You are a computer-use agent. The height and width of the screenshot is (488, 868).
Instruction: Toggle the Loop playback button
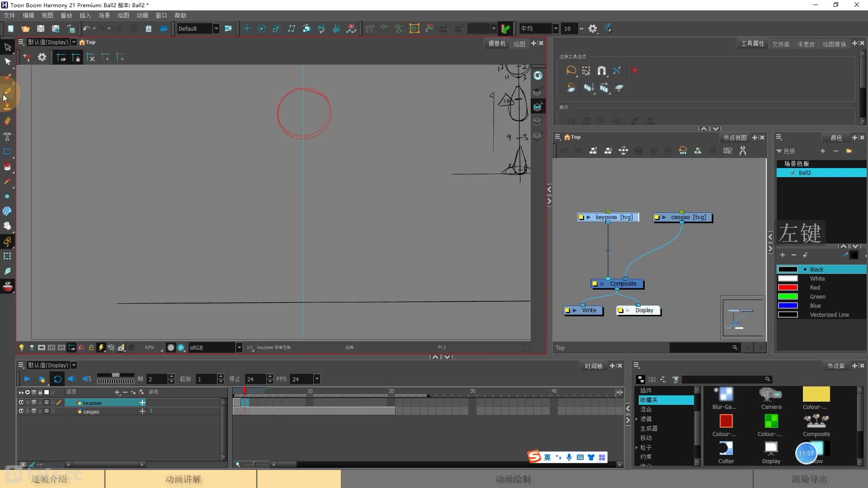[x=57, y=379]
